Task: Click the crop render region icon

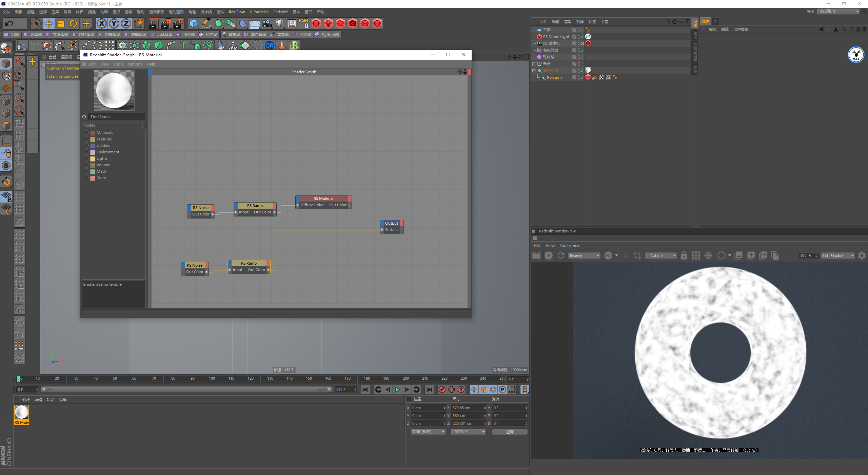Action: 637,255
